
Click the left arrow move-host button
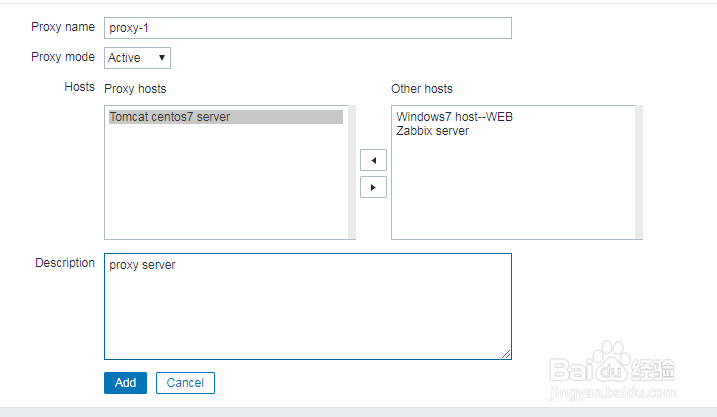point(373,160)
